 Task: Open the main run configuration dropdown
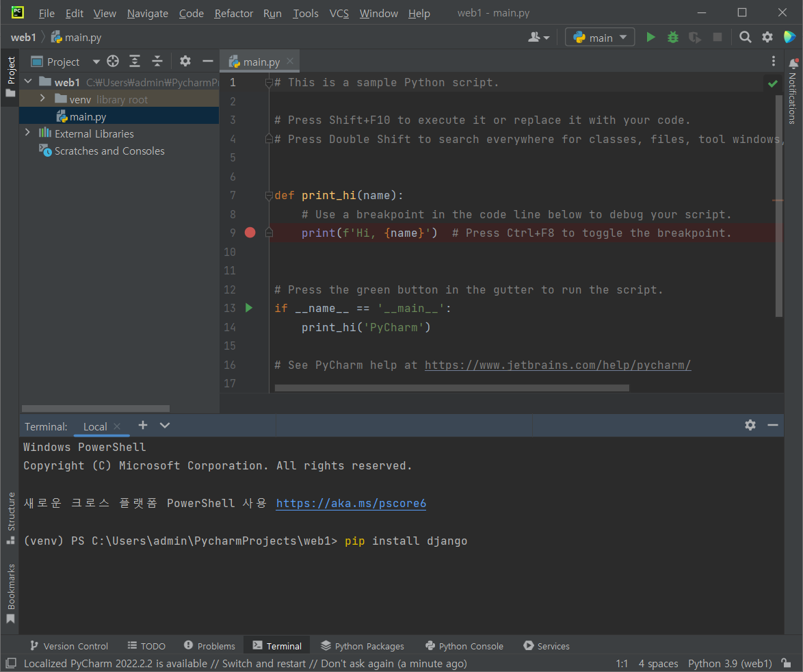pyautogui.click(x=600, y=38)
